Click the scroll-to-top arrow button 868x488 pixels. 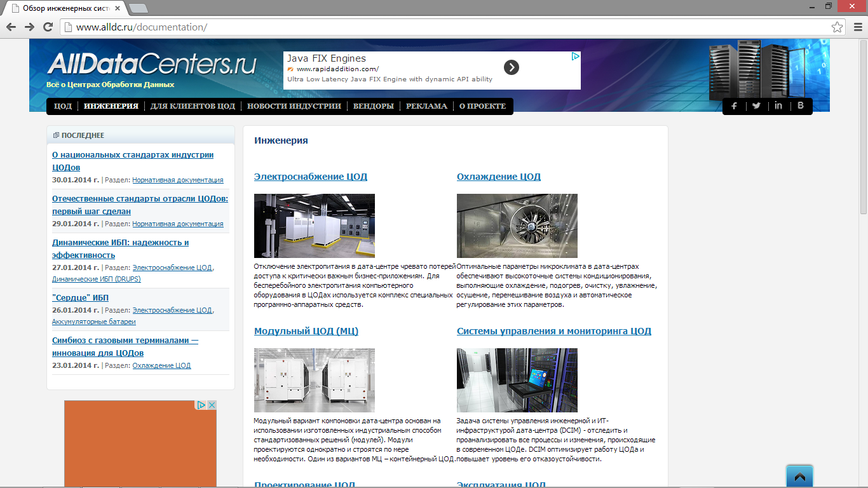(x=799, y=477)
